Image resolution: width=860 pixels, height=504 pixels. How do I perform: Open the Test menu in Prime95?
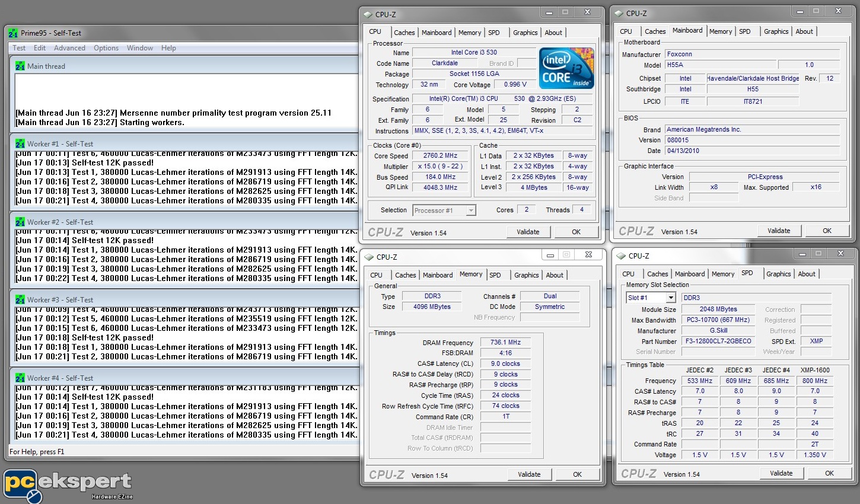pos(19,48)
